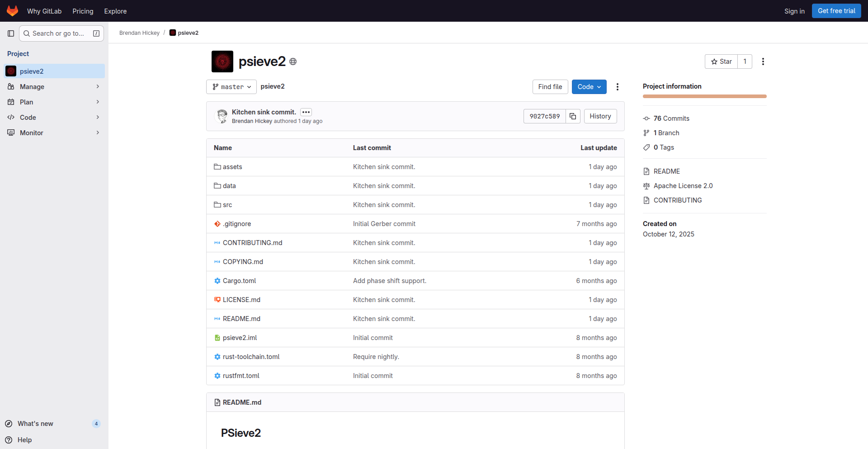
Task: Open the Kitchen sink commit title link
Action: tap(264, 112)
